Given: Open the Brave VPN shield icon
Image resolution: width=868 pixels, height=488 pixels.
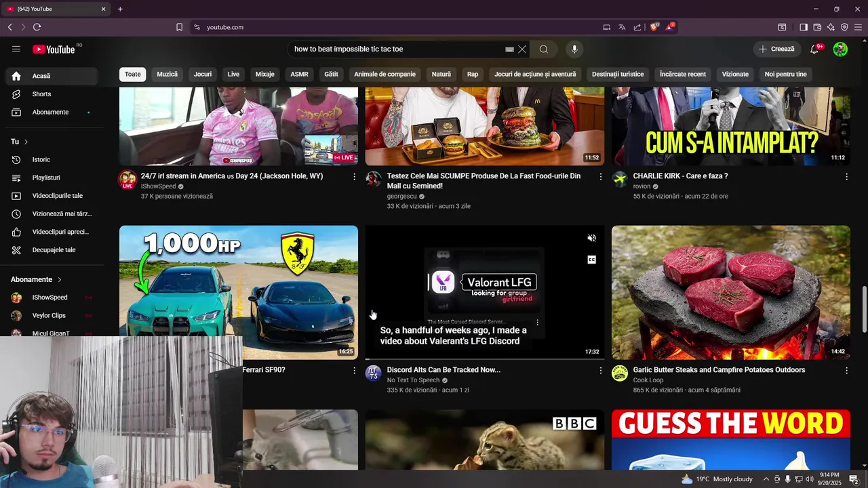Looking at the screenshot, I should pyautogui.click(x=844, y=27).
